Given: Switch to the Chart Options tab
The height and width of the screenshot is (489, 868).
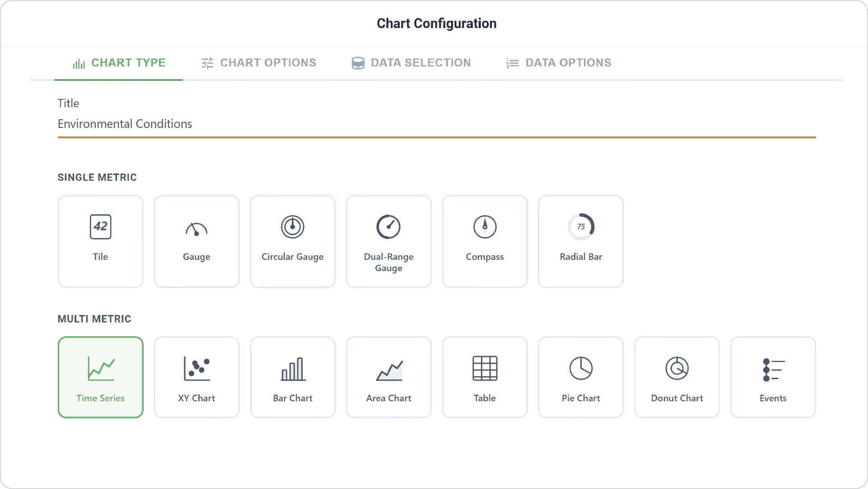Looking at the screenshot, I should 259,63.
